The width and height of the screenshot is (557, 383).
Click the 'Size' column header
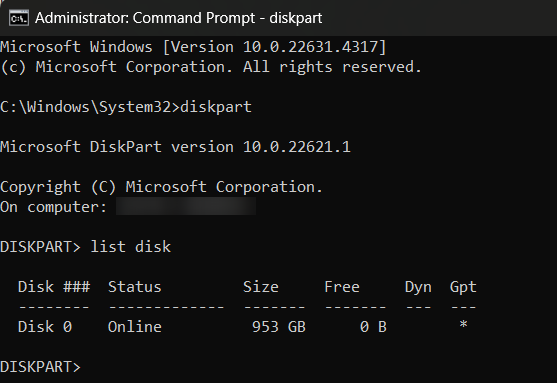261,287
